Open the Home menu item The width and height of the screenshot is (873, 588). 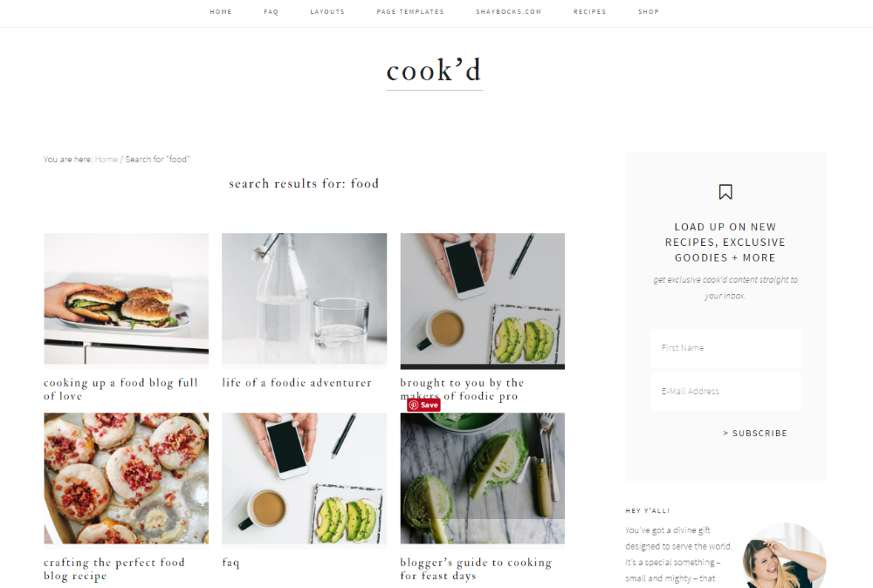pos(221,11)
